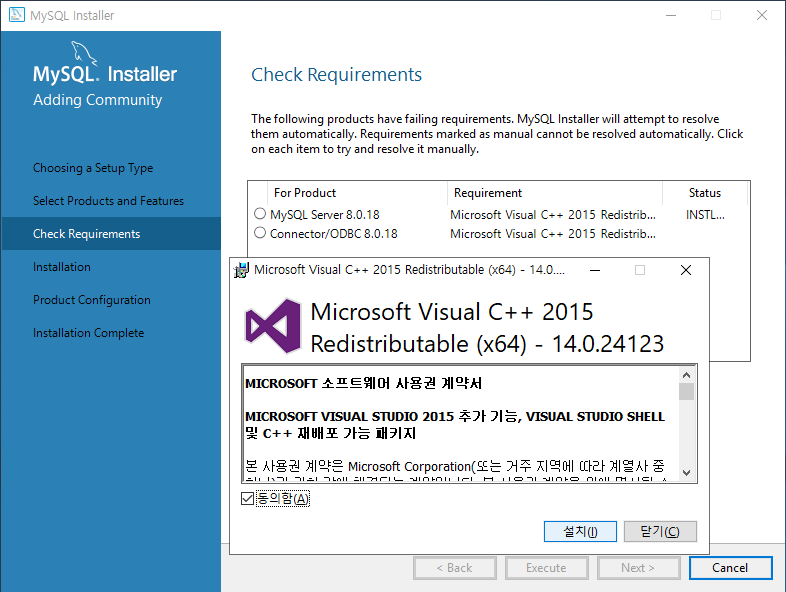This screenshot has width=786, height=592.
Task: Open the Product Configuration sidebar step
Action: [92, 300]
